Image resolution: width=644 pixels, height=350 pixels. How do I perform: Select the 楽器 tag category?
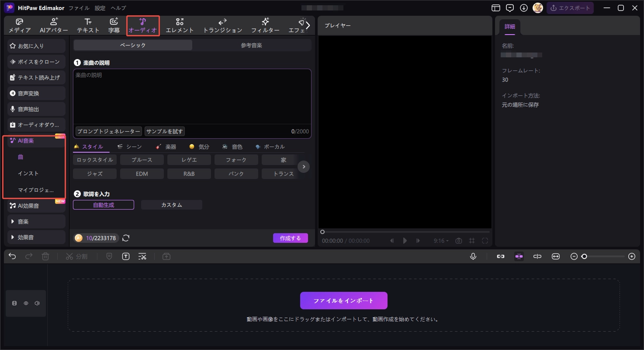point(166,147)
